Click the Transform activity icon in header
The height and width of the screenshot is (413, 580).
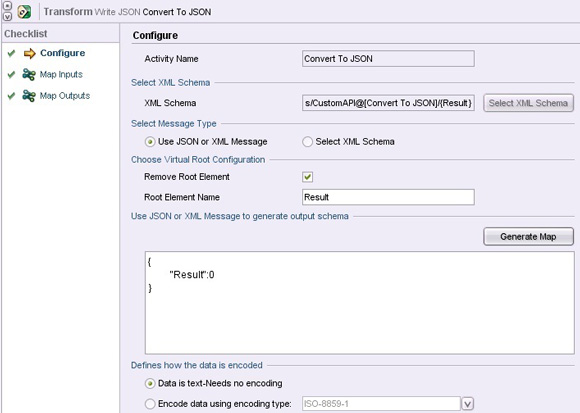point(24,12)
